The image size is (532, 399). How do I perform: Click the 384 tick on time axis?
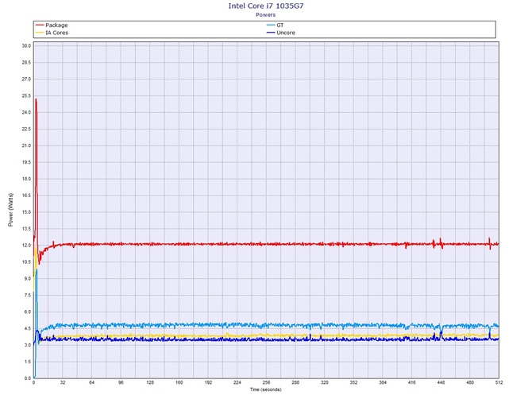(383, 382)
